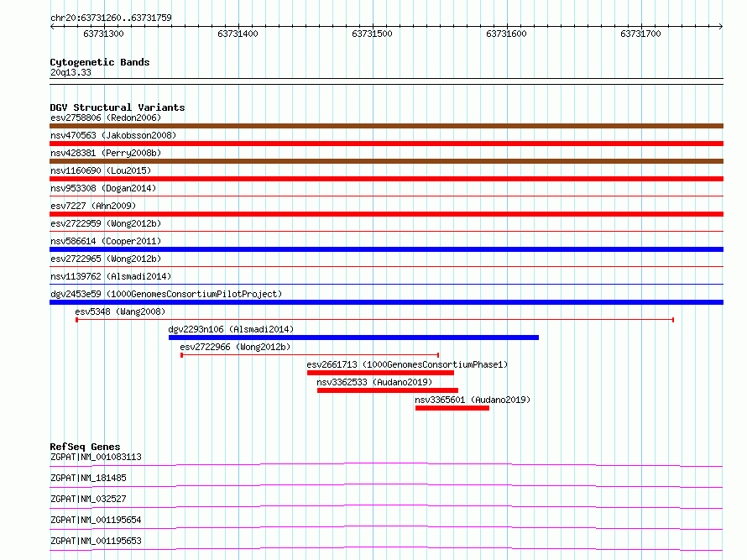Click the left arrow end of the ruler
747x560 pixels.
(52, 26)
